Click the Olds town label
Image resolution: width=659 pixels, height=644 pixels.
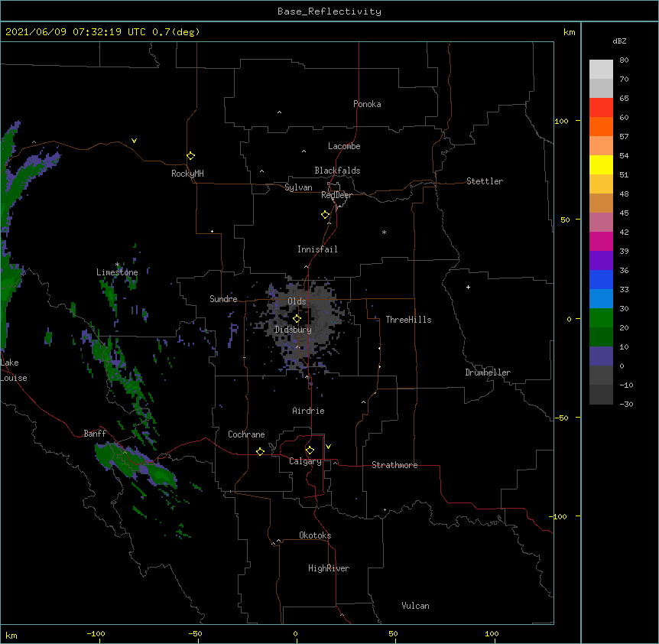(x=297, y=301)
